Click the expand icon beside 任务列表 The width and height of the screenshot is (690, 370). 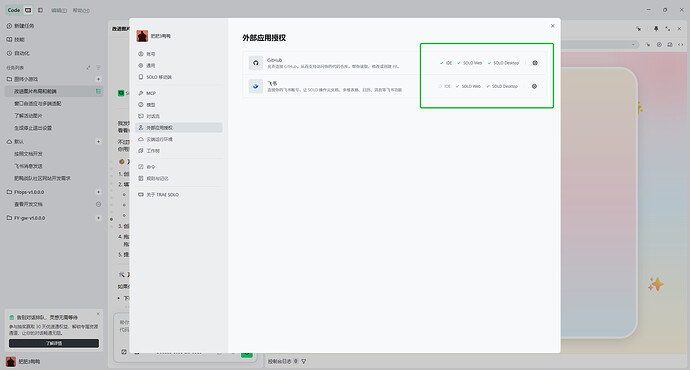pos(88,67)
